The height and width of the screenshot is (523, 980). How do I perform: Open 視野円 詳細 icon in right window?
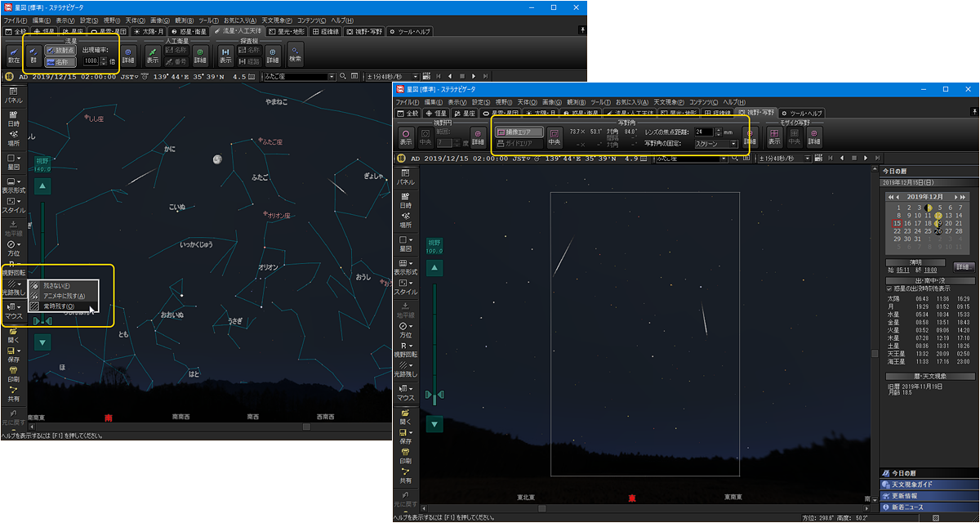479,136
